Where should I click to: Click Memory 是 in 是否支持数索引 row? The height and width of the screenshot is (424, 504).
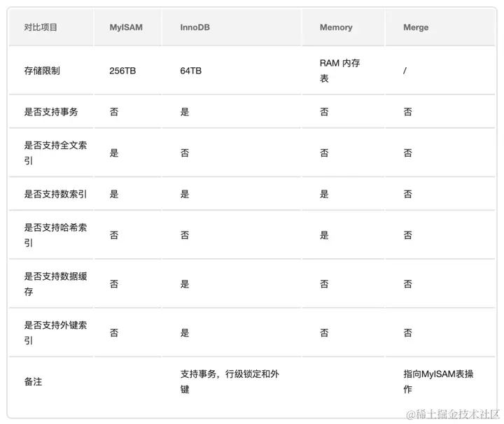click(x=324, y=194)
